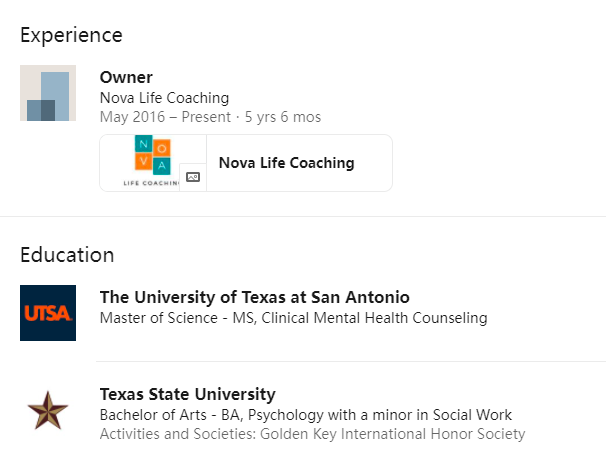Image resolution: width=606 pixels, height=457 pixels.
Task: Click the image media icon on Nova card
Action: point(193,177)
